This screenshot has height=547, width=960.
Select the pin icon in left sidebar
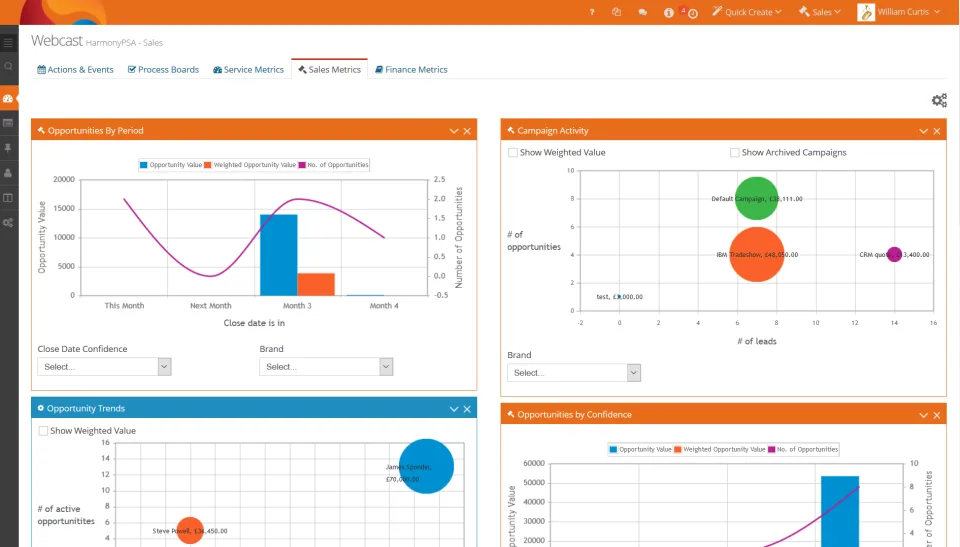click(x=8, y=148)
